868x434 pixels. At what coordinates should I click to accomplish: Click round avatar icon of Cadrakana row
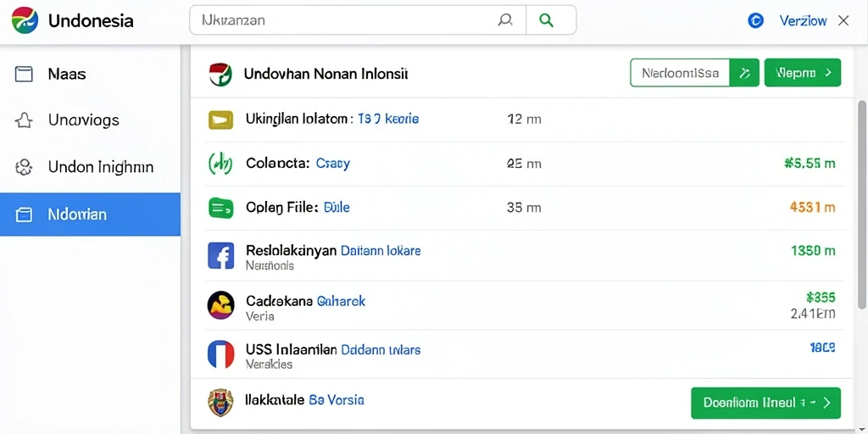tap(220, 305)
